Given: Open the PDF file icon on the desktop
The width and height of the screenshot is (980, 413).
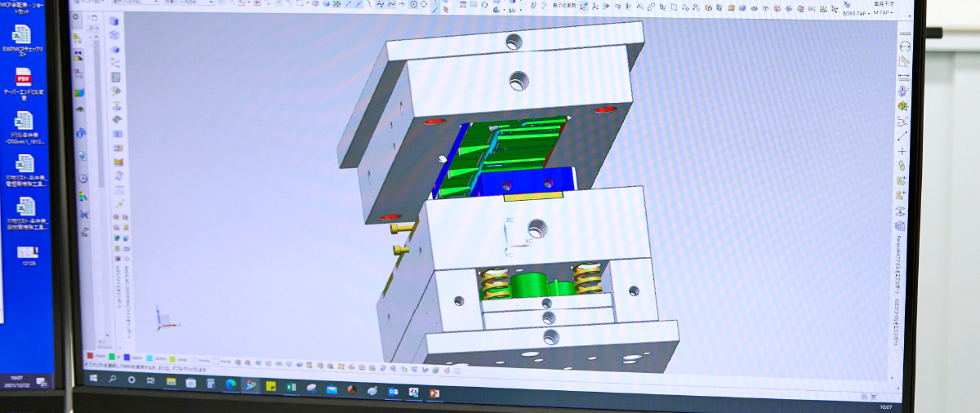Looking at the screenshot, I should coord(24,76).
